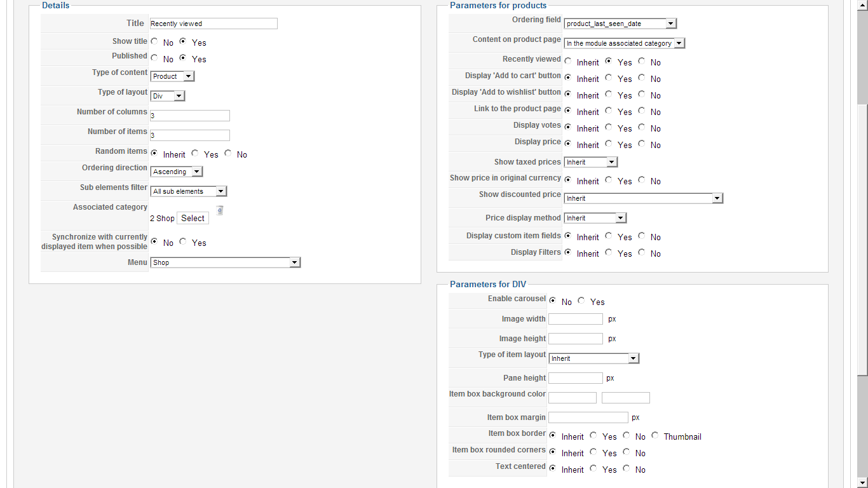Click the Select button for Associated category
The width and height of the screenshot is (868, 488).
click(193, 218)
